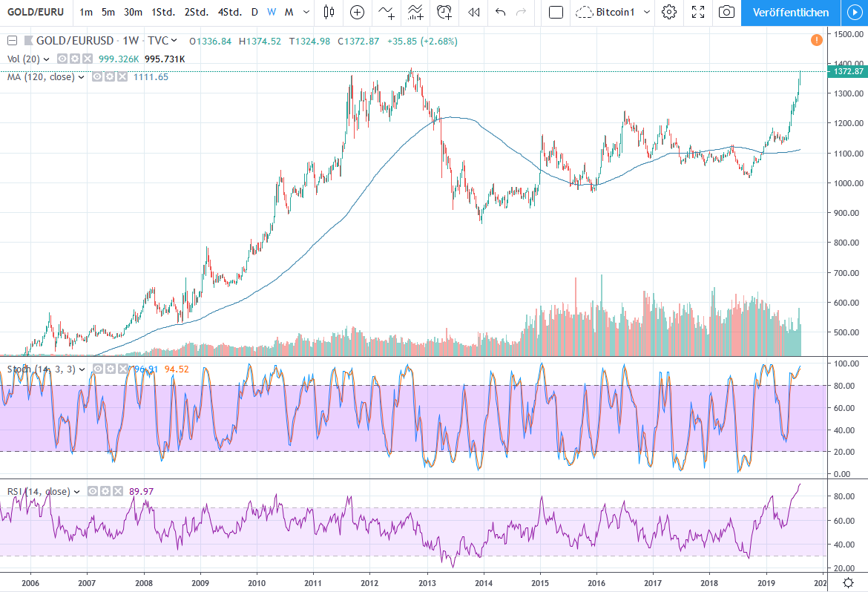The image size is (868, 592).
Task: Select the 5m timeframe
Action: 108,12
